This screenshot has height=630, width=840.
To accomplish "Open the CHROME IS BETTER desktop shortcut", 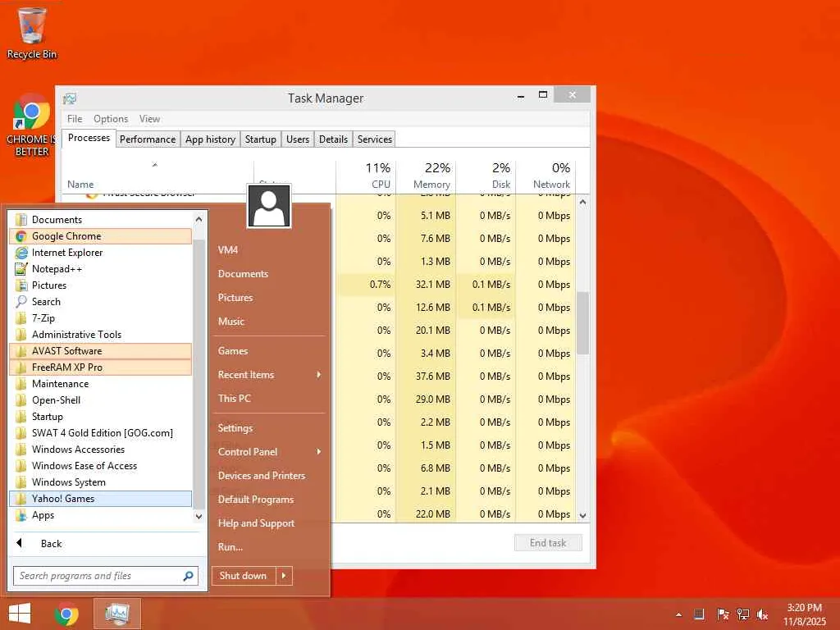I will click(x=32, y=126).
